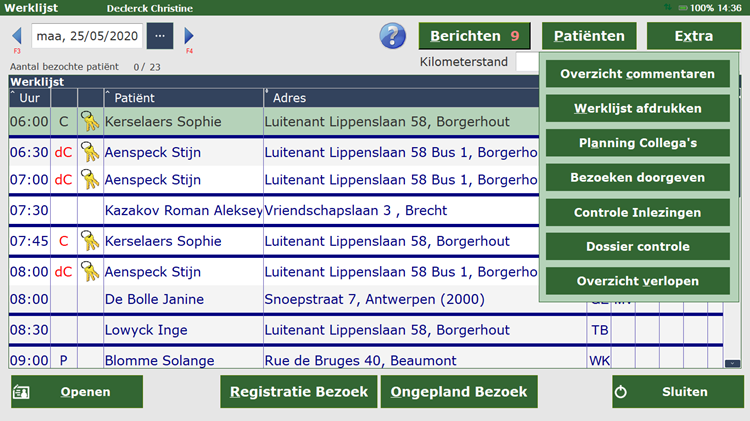This screenshot has height=421, width=750.
Task: Go to previous day with left arrow
Action: pos(17,36)
